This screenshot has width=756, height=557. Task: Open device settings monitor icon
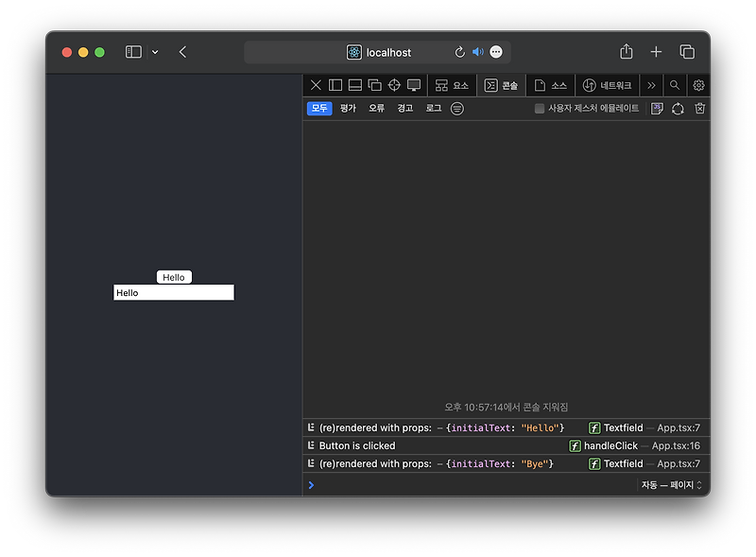coord(414,85)
